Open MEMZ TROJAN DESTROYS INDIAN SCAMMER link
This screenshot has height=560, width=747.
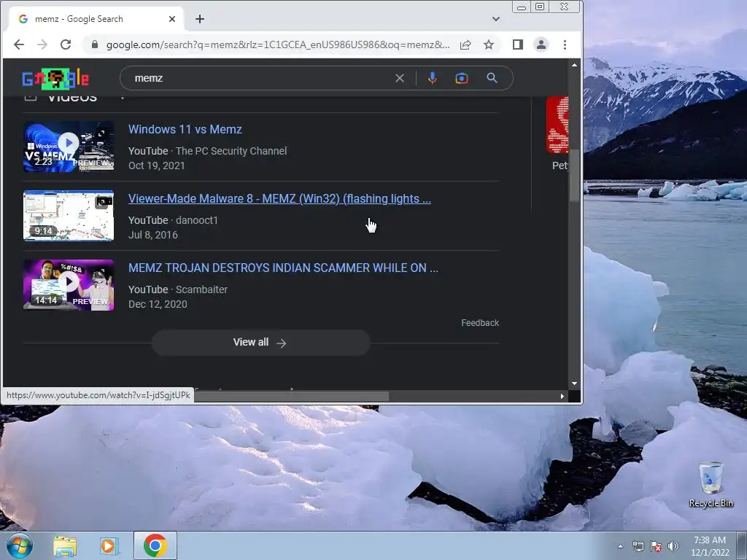point(283,268)
